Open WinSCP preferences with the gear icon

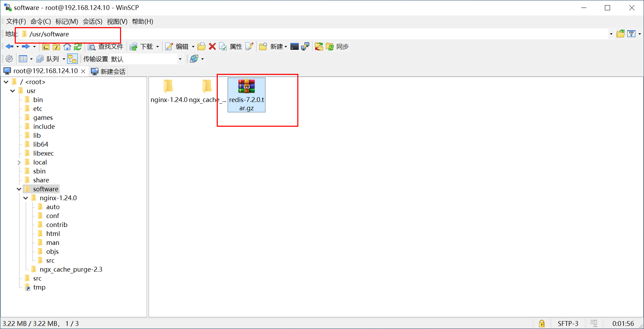[x=9, y=58]
